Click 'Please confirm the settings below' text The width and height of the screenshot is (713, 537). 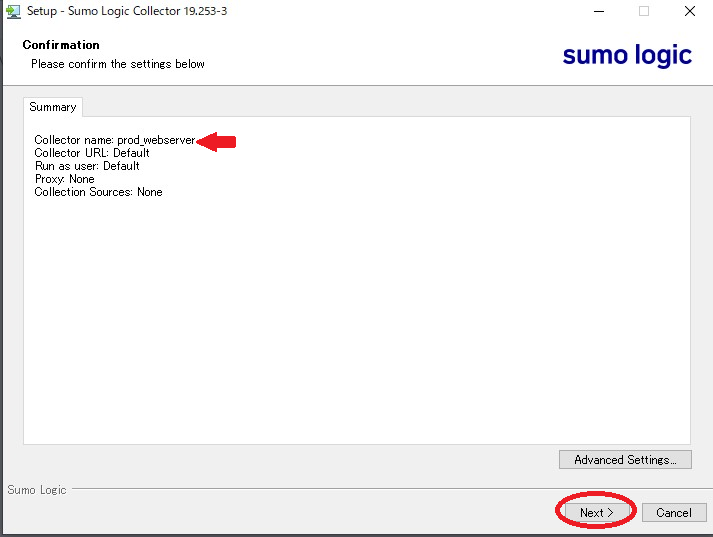[x=118, y=64]
